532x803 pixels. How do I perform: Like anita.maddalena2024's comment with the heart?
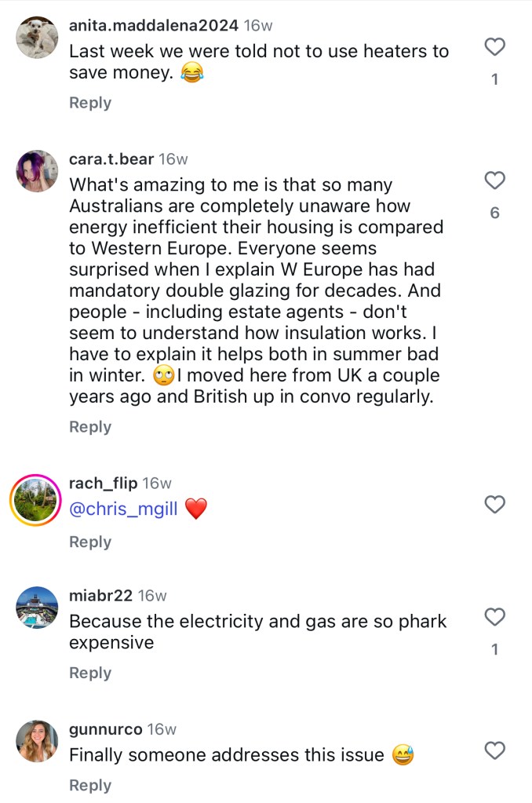pyautogui.click(x=494, y=48)
